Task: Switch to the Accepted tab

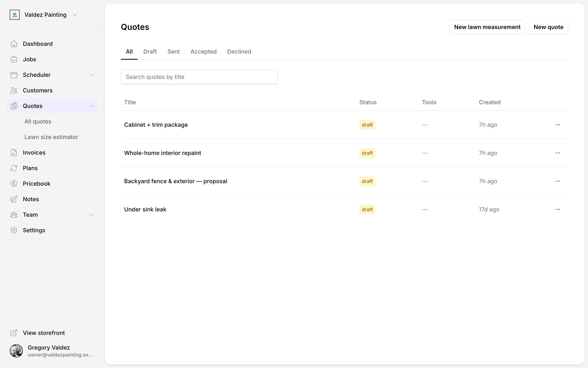Action: pos(203,52)
